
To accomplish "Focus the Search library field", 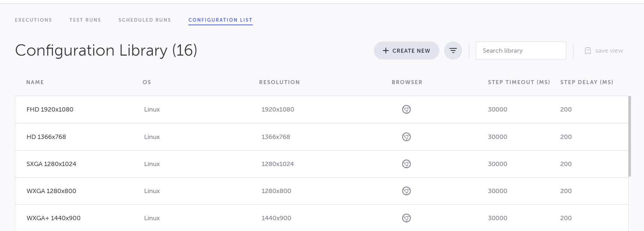I will pyautogui.click(x=521, y=51).
